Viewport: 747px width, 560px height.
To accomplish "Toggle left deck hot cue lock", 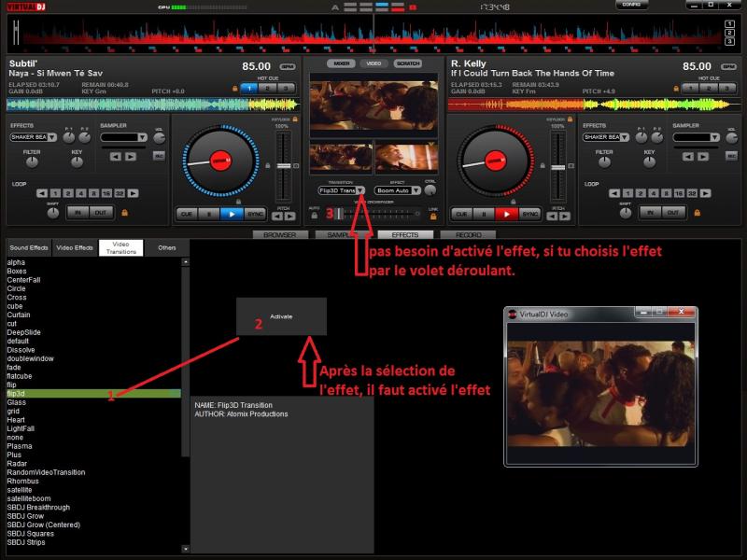I will (x=235, y=88).
